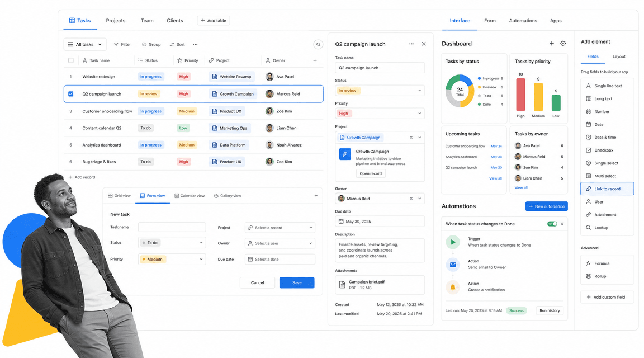644x358 pixels.
Task: Click the New automation button
Action: pyautogui.click(x=546, y=206)
